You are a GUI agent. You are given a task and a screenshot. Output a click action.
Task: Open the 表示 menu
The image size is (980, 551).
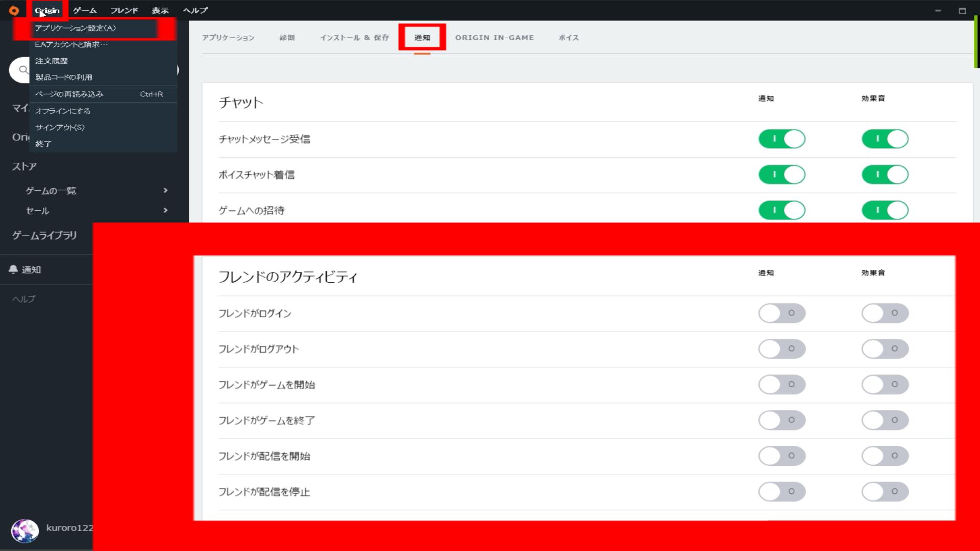[160, 10]
